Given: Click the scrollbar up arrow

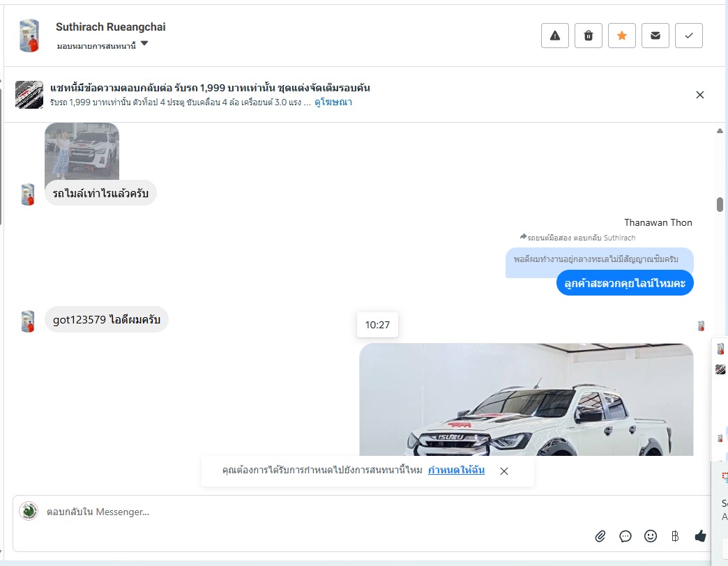Looking at the screenshot, I should (720, 131).
